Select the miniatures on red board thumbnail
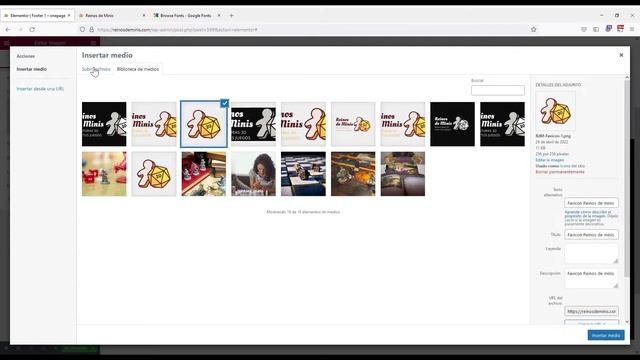This screenshot has width=640, height=360. [x=204, y=174]
